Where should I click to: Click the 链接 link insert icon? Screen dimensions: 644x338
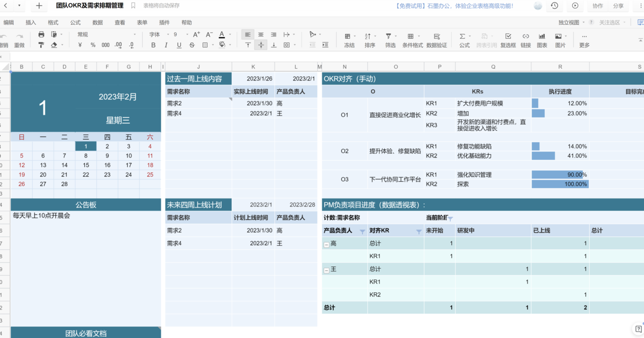pyautogui.click(x=525, y=40)
